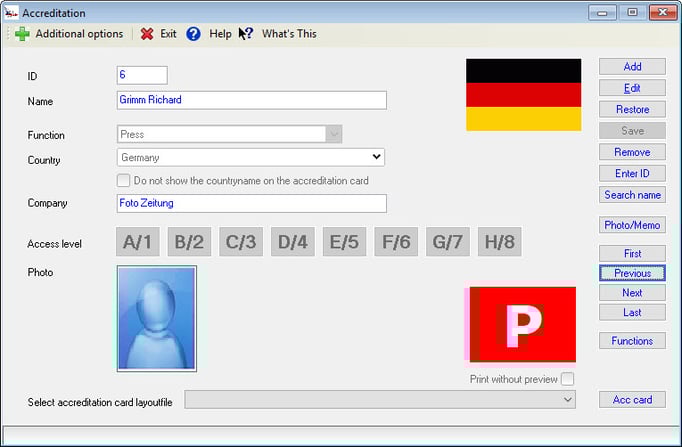Image resolution: width=682 pixels, height=447 pixels.
Task: Open the Country dropdown
Action: (376, 157)
